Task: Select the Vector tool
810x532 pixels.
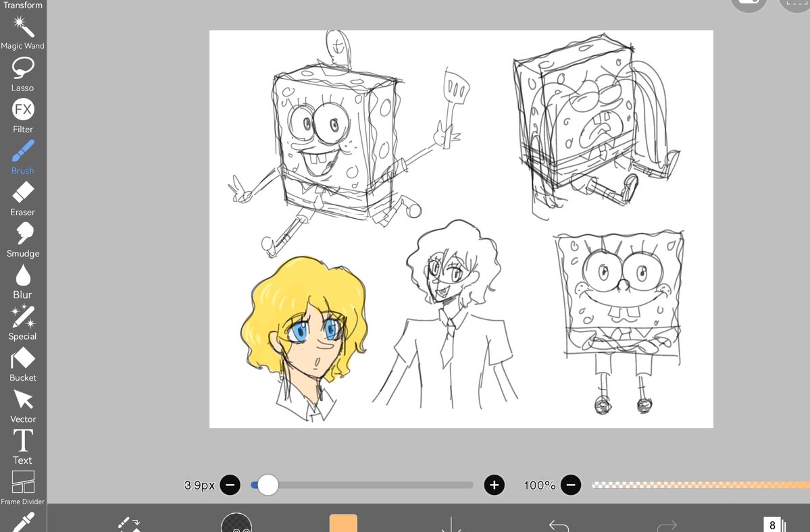Action: coord(23,406)
